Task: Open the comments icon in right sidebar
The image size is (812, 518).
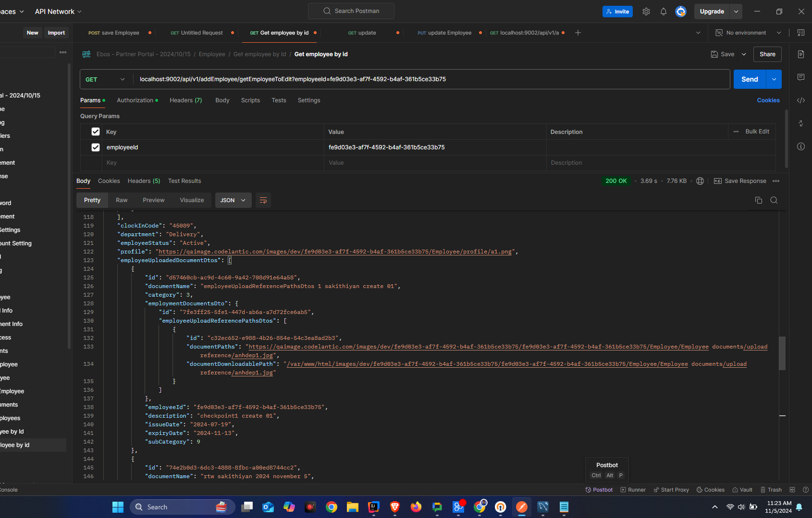Action: [801, 77]
